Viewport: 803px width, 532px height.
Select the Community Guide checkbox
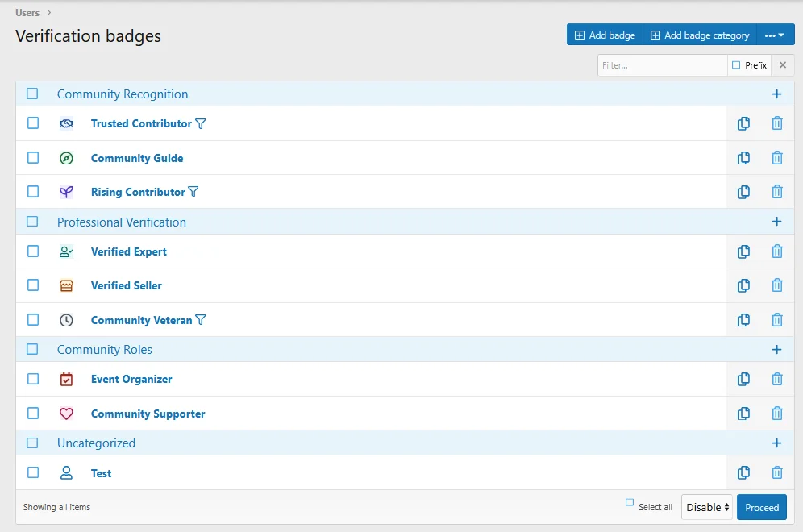(x=33, y=157)
